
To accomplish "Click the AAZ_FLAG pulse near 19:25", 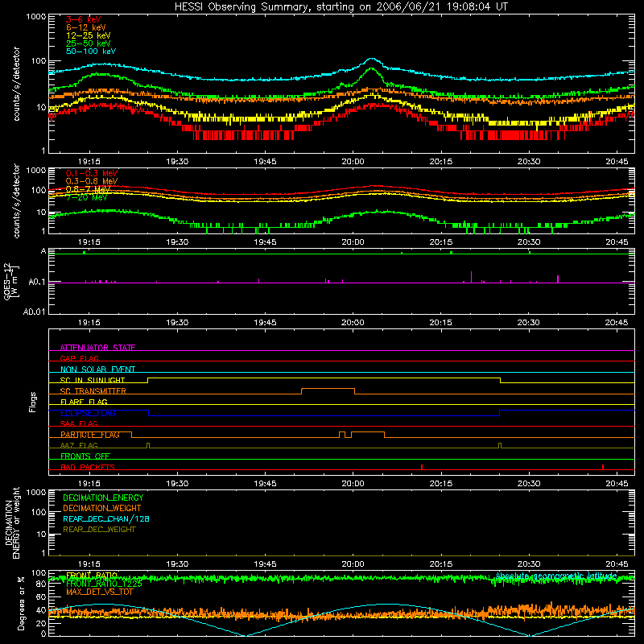I will pyautogui.click(x=148, y=446).
